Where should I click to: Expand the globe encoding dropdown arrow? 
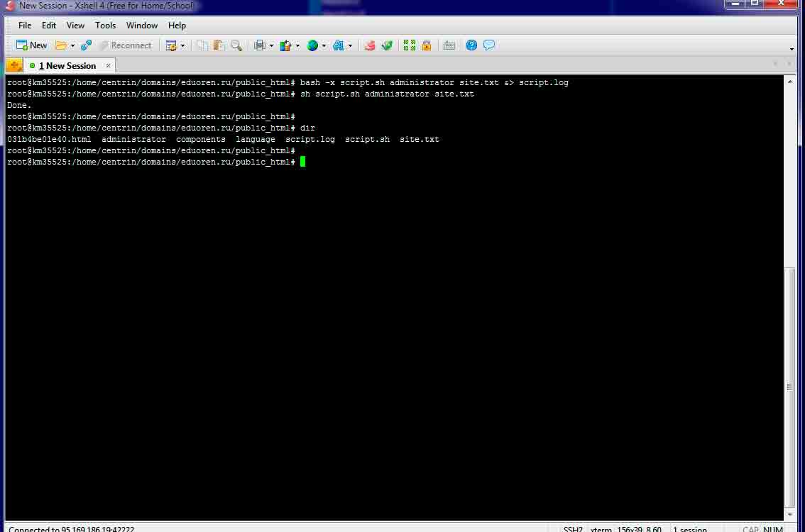click(x=324, y=45)
